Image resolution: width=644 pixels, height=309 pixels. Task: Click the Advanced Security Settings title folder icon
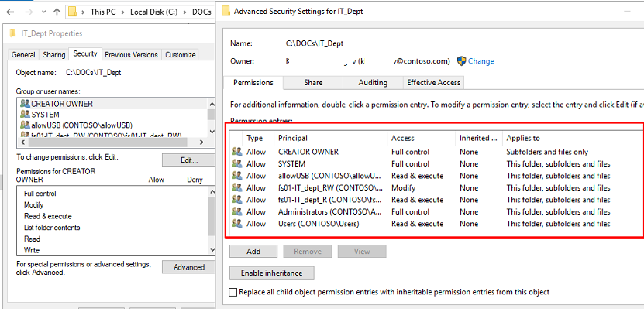226,11
